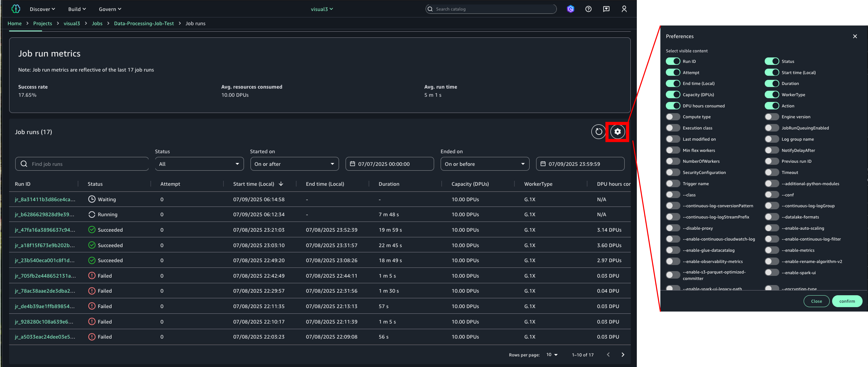Viewport: 868px width, 367px height.
Task: Open the table preferences gear icon
Action: coord(617,132)
